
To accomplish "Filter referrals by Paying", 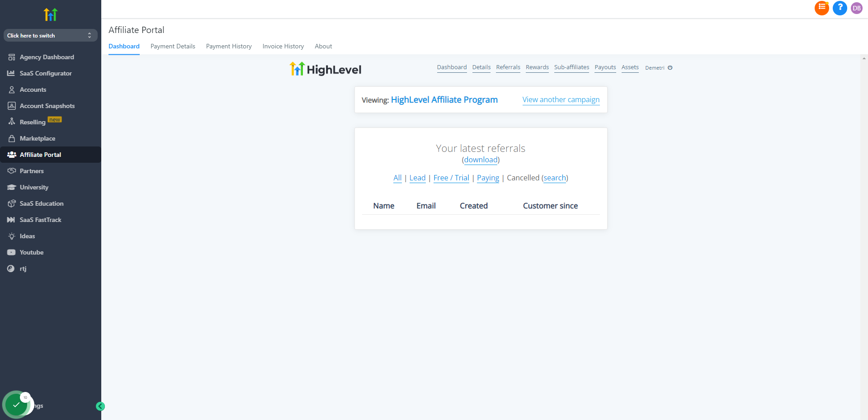I will (488, 178).
